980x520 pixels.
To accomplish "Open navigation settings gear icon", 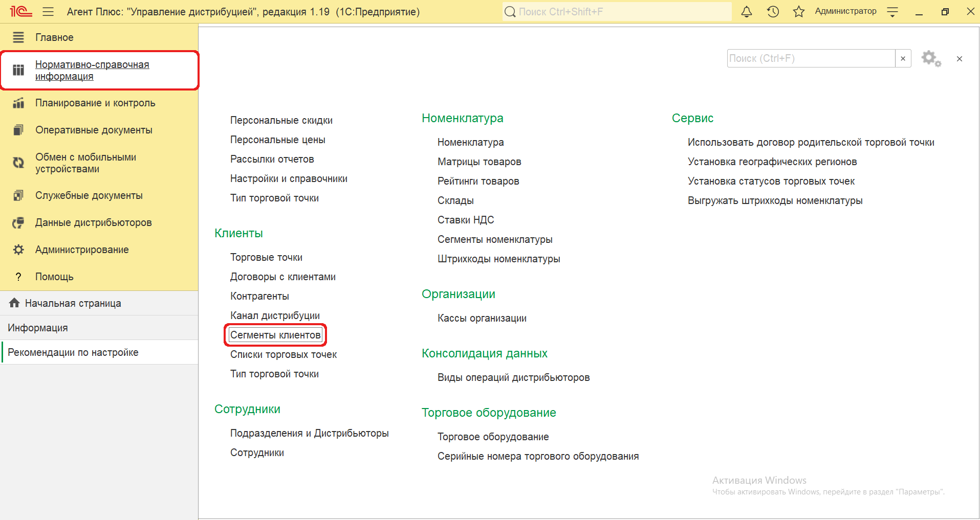I will (x=931, y=58).
